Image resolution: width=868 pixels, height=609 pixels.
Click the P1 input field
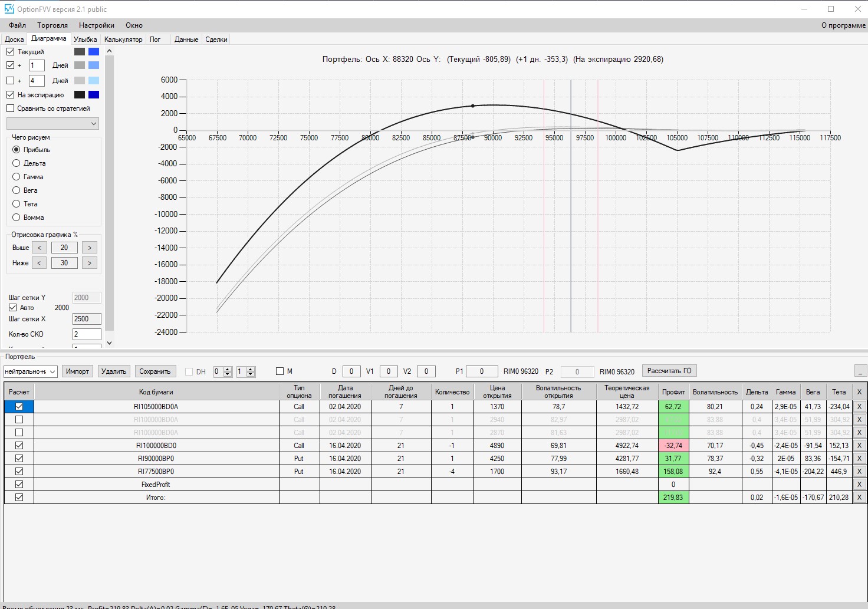pos(482,371)
